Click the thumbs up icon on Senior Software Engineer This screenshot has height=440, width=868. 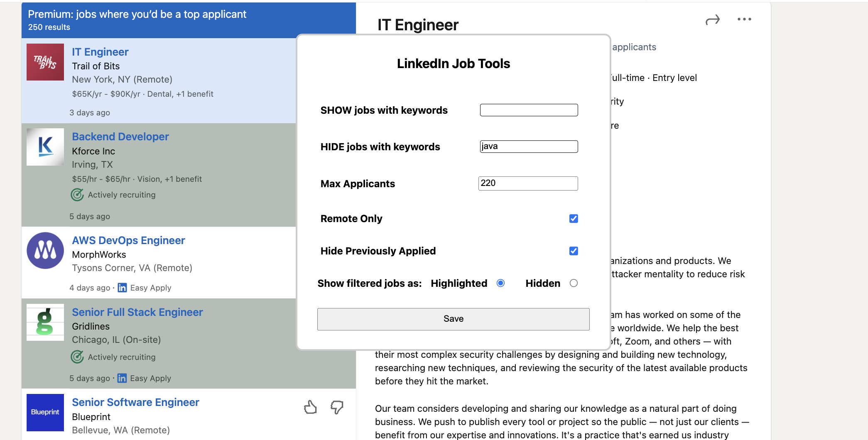pos(310,407)
